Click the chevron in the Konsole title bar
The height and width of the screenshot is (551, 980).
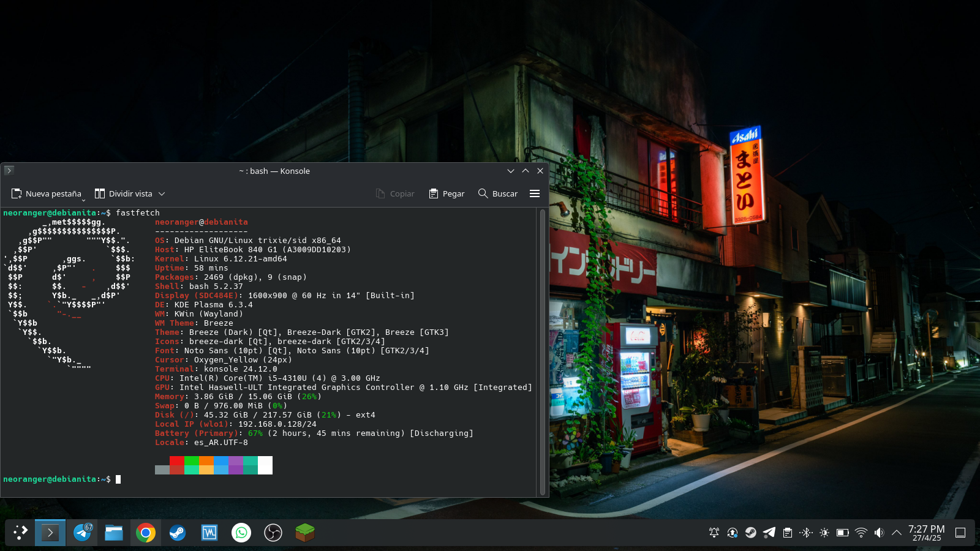coord(511,171)
